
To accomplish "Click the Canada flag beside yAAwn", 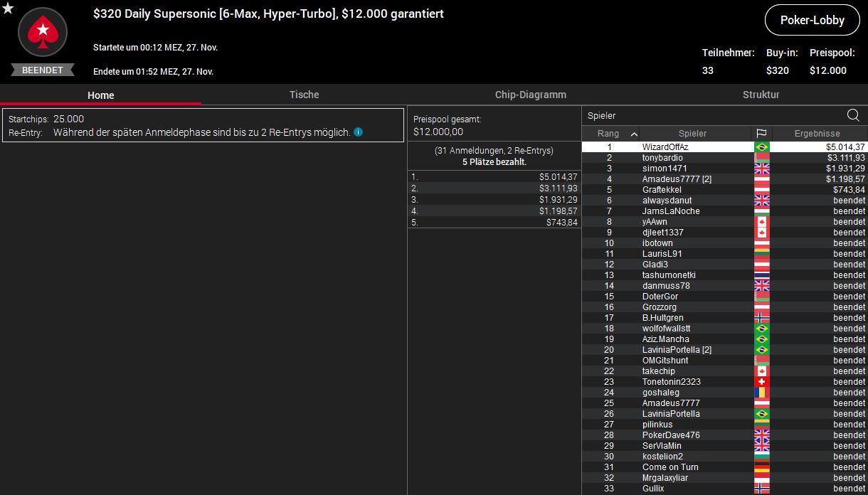I will [x=761, y=222].
